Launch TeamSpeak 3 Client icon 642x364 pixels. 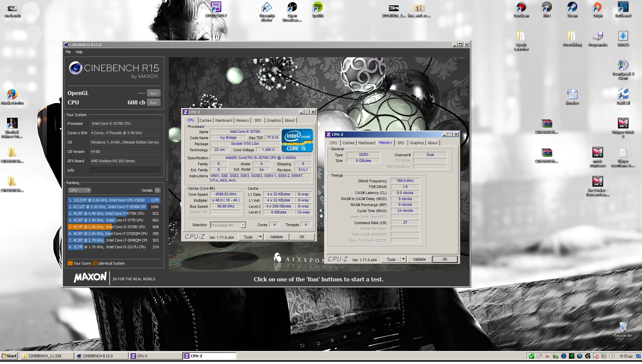click(623, 70)
